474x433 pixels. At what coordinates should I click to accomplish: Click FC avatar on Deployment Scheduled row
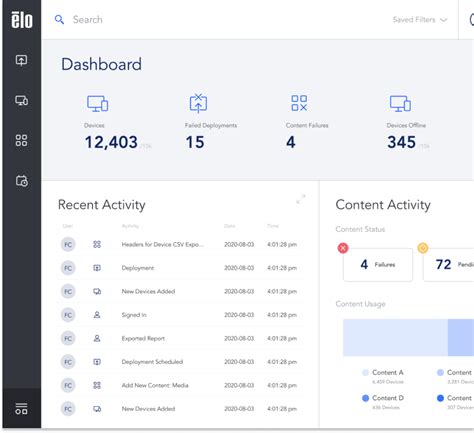pos(68,362)
